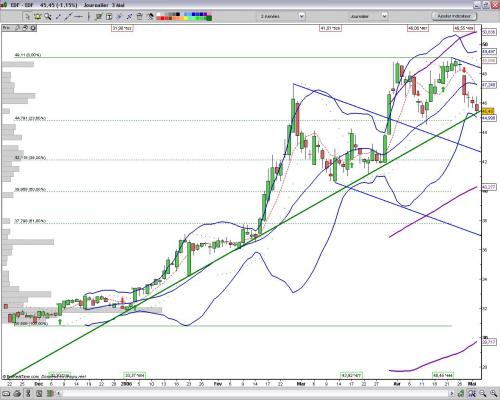The image size is (500, 400).
Task: Select the blue arrow drawing tool
Action: pos(119,17)
